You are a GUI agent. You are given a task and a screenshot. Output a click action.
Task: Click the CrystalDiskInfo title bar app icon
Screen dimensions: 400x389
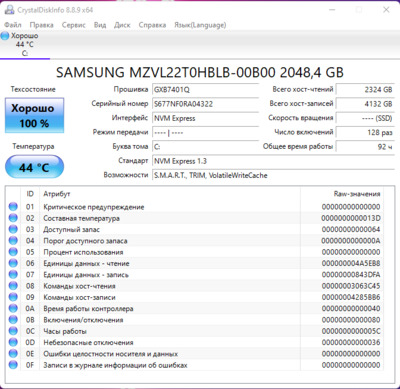coord(9,10)
